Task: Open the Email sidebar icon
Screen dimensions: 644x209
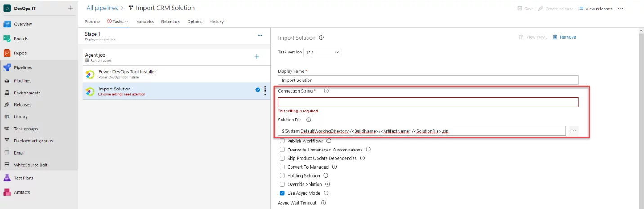Action: point(7,153)
